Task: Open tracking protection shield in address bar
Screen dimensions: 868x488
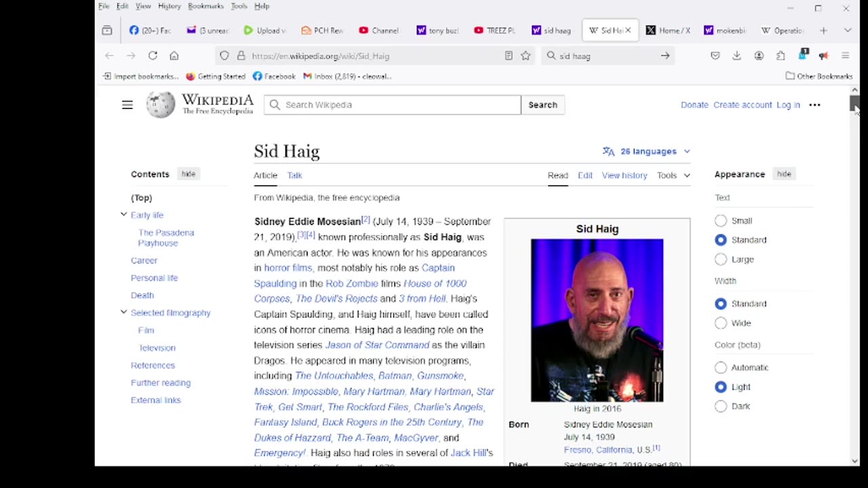Action: coord(224,56)
